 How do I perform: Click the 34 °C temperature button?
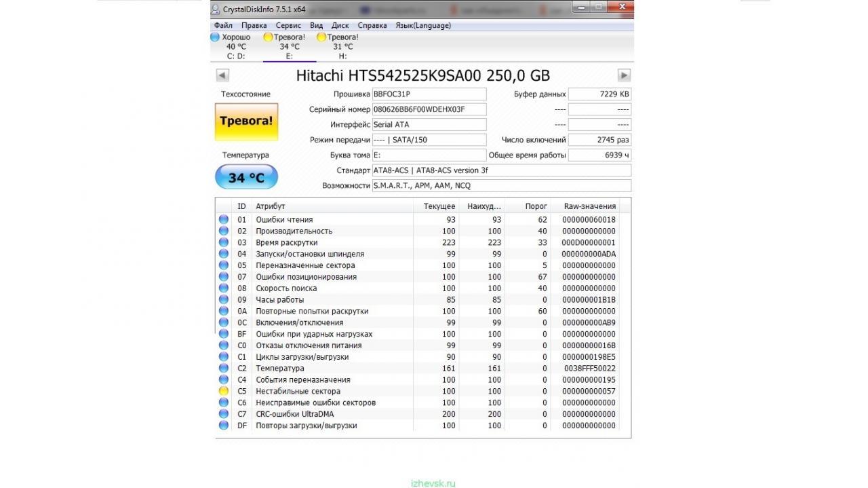(246, 178)
